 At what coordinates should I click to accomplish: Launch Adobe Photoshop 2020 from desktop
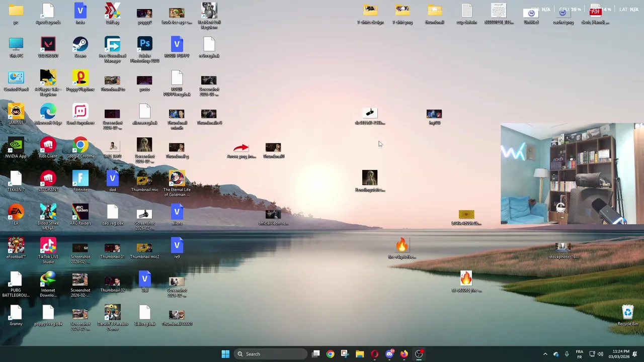click(x=144, y=50)
